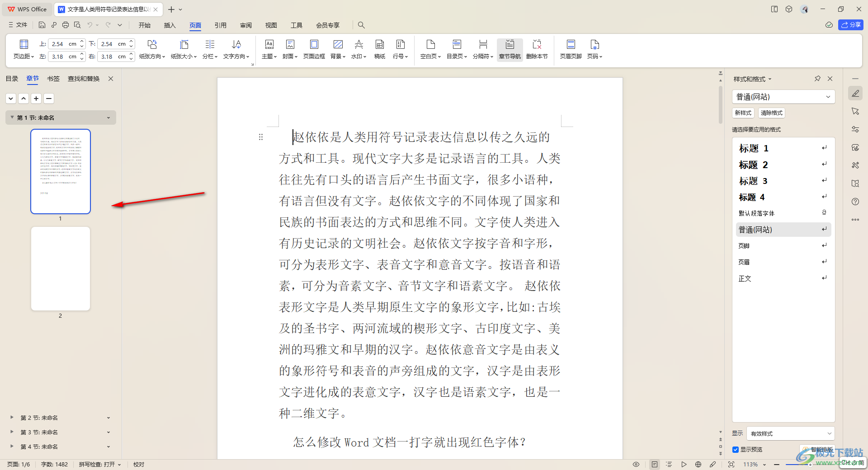The height and width of the screenshot is (470, 868).
Task: Open the style dropdown showing 普通(网站)
Action: pos(783,97)
